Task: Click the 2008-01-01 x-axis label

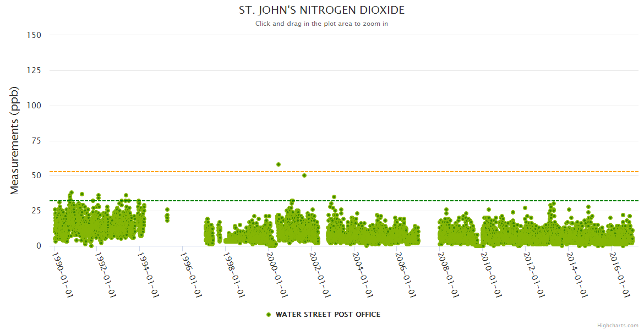Action: tap(448, 275)
